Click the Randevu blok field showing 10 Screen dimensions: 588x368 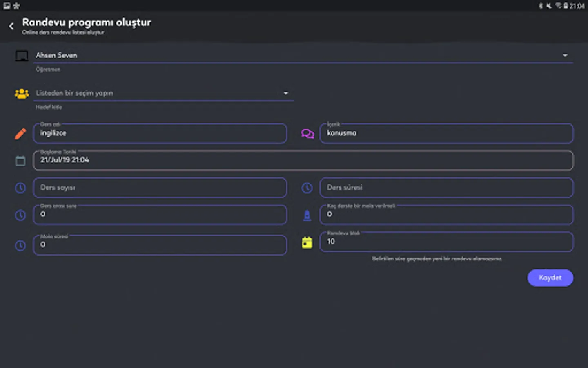point(446,242)
